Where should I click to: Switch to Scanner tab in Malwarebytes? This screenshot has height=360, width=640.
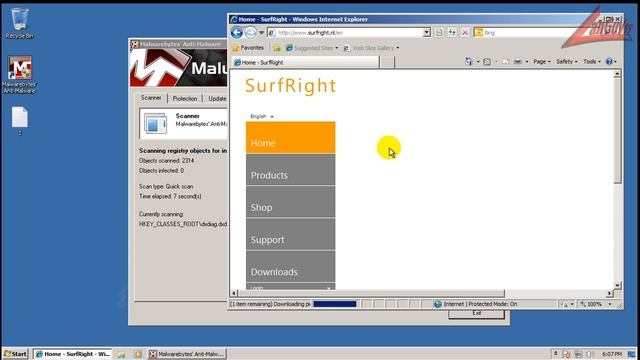pyautogui.click(x=151, y=98)
